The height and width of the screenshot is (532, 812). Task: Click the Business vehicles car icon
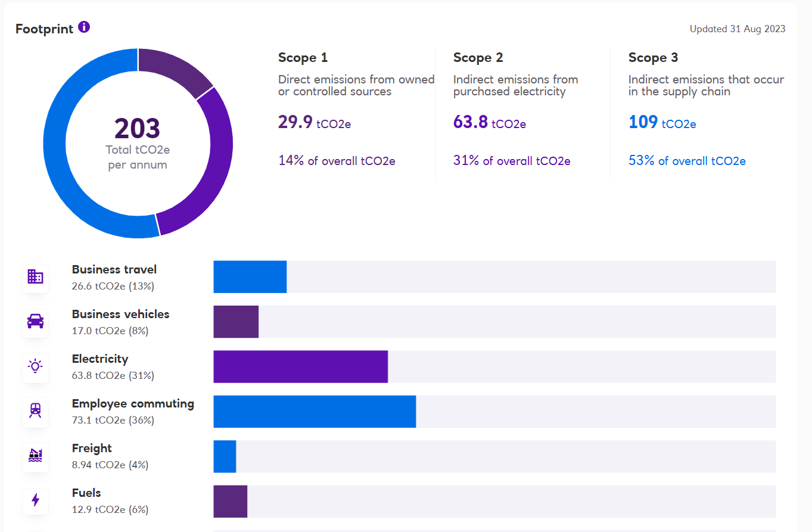[35, 322]
